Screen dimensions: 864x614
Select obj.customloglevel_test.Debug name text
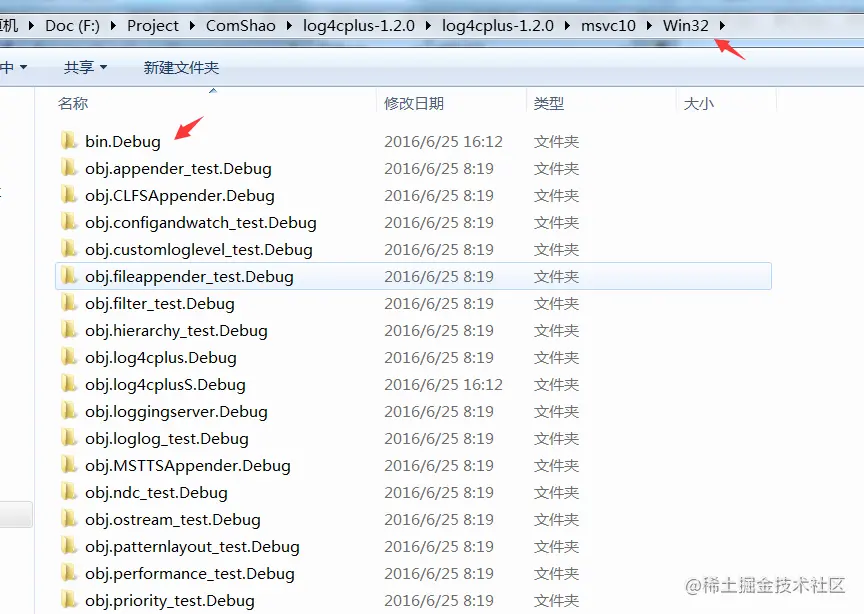point(199,250)
